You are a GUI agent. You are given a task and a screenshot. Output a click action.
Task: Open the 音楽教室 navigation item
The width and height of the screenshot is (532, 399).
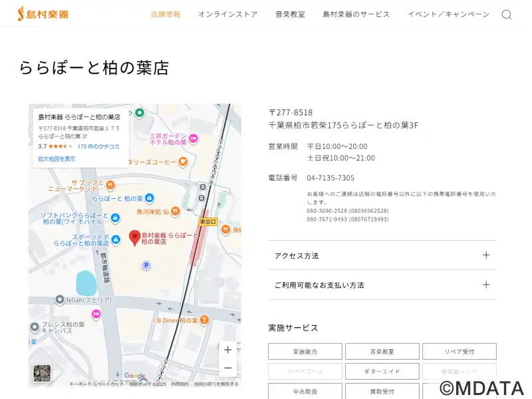[x=290, y=14]
